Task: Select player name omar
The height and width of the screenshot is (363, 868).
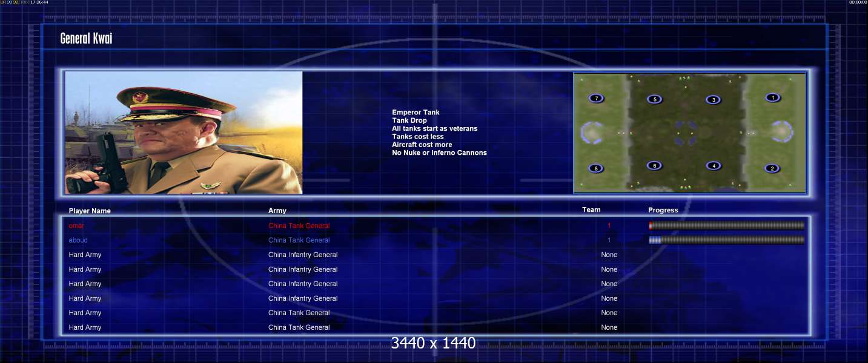Action: (76, 226)
